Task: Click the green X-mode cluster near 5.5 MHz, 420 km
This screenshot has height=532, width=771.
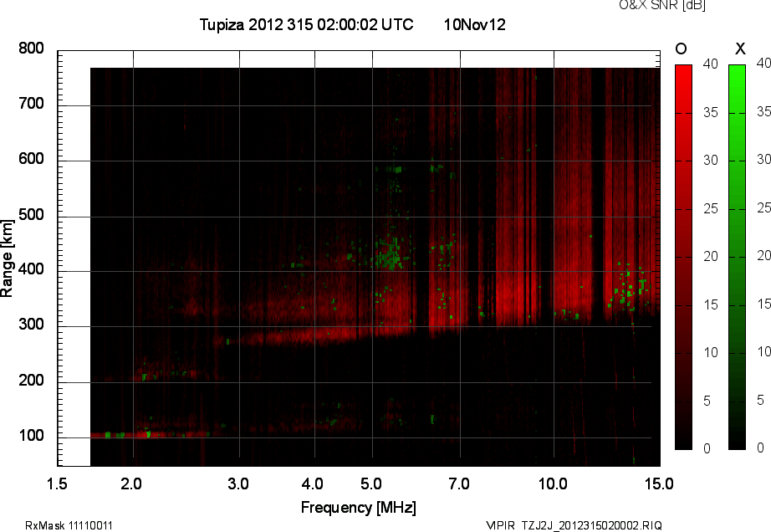Action: (x=391, y=253)
